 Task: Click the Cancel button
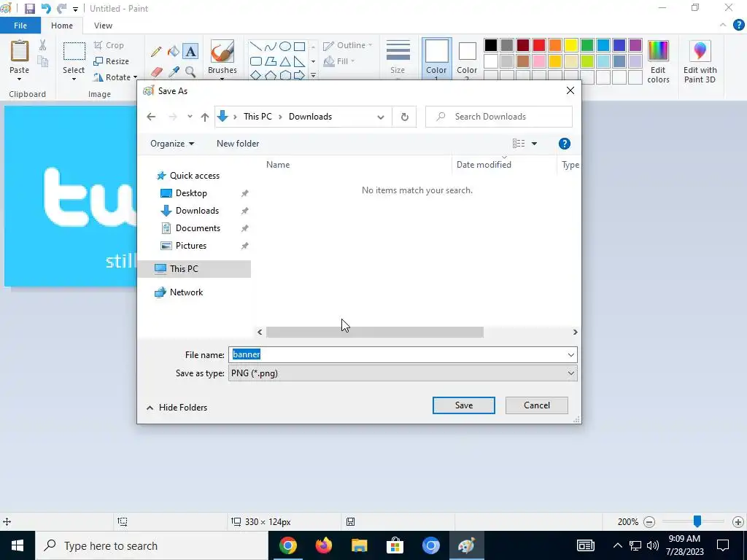(x=536, y=405)
